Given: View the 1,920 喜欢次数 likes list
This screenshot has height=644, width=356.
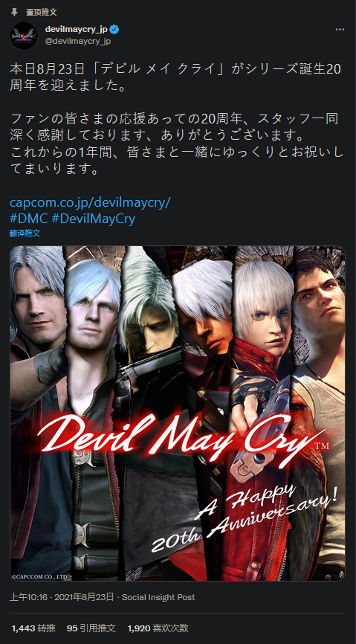Looking at the screenshot, I should click(158, 628).
